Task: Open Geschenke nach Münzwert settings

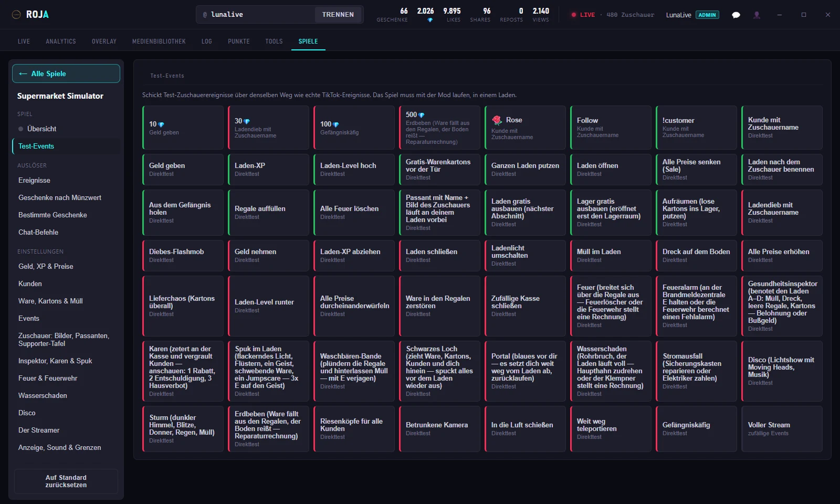Action: (66, 197)
